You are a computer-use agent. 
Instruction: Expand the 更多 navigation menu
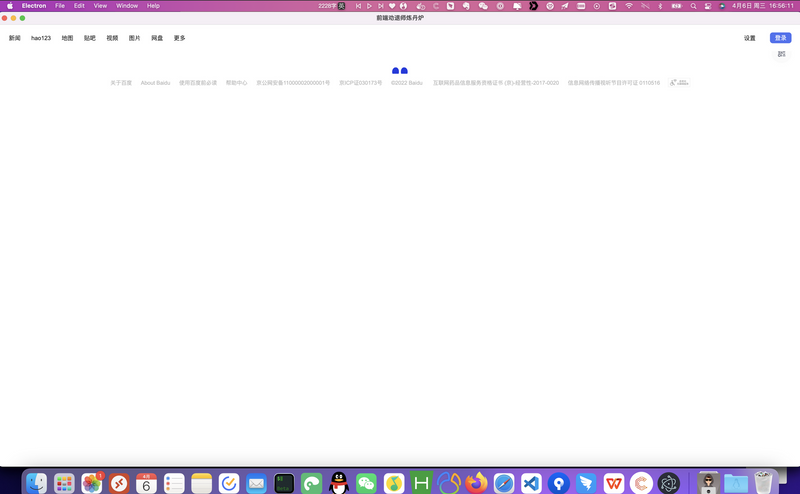coord(180,38)
